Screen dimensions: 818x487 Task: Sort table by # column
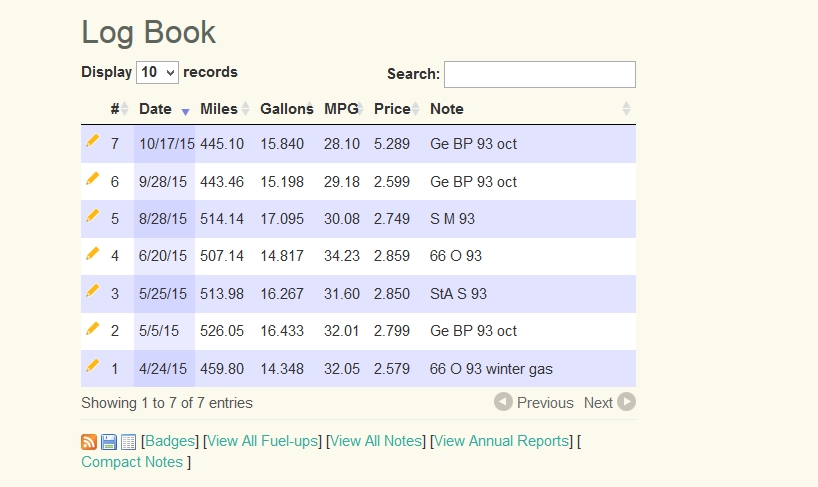click(119, 109)
